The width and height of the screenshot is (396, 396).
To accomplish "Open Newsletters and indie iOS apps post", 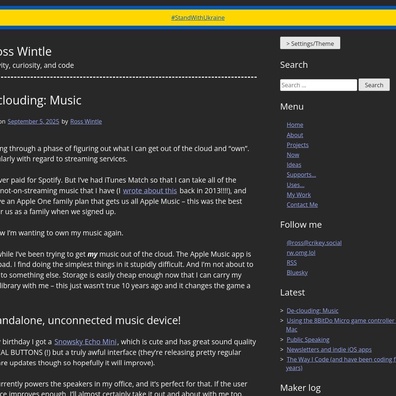I will click(x=329, y=350).
